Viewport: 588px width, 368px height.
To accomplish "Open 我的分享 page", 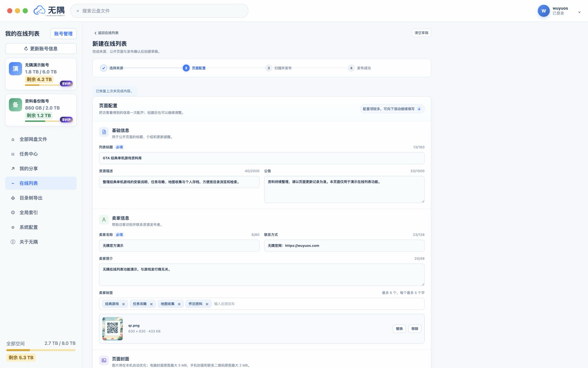I will tap(41, 169).
